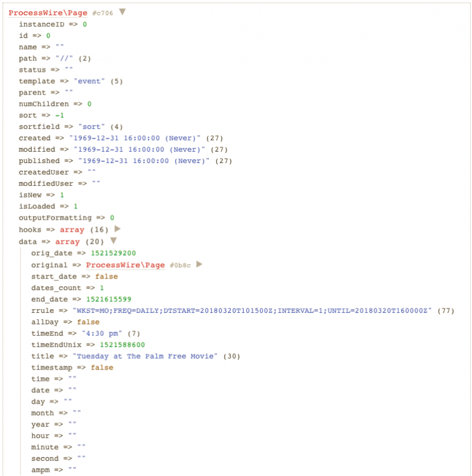Collapse the root ProcessWire\Page #c706 dump
This screenshot has height=476, width=472.
[122, 12]
